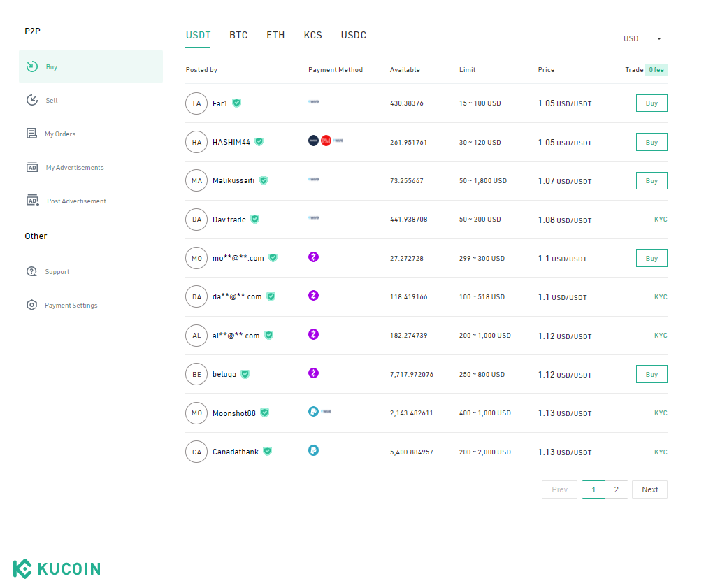This screenshot has height=588, width=720.
Task: Switch to the KCS tab
Action: click(x=312, y=36)
